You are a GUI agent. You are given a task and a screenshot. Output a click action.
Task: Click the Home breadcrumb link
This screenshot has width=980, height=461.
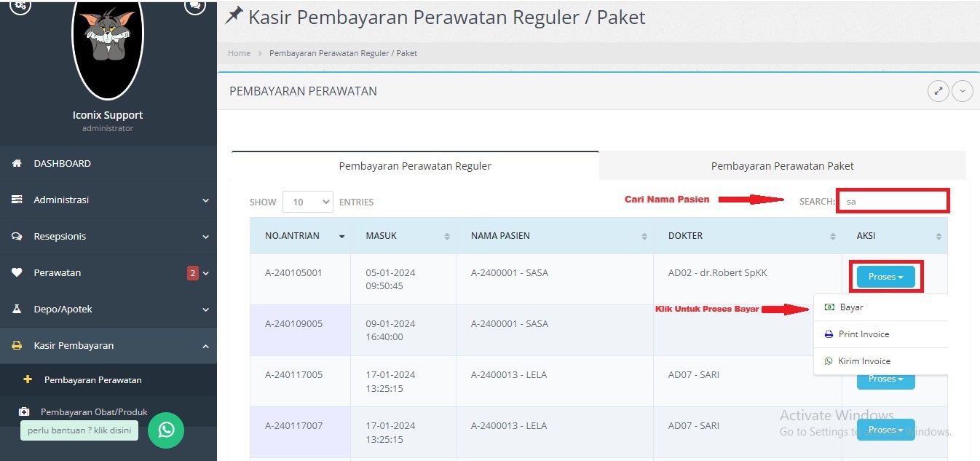pos(239,53)
